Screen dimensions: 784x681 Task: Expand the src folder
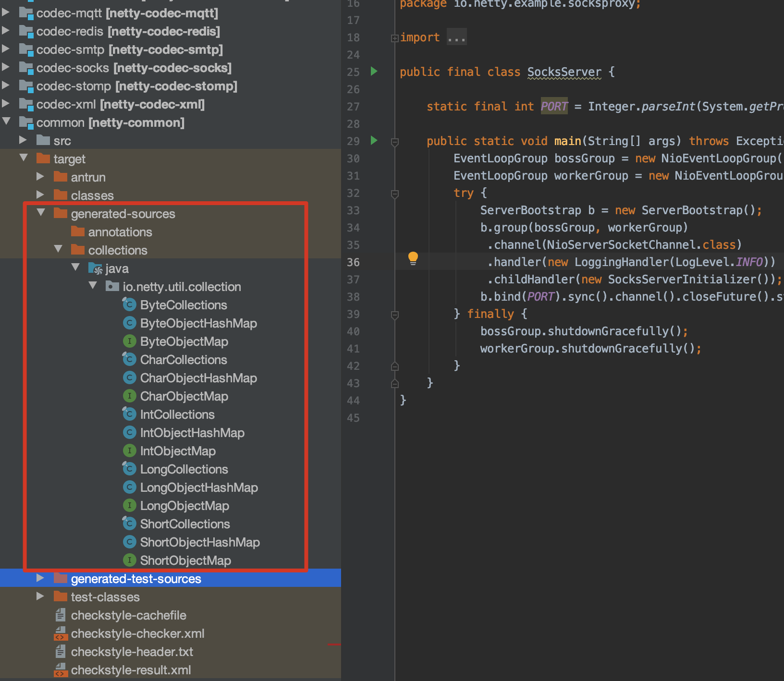23,140
